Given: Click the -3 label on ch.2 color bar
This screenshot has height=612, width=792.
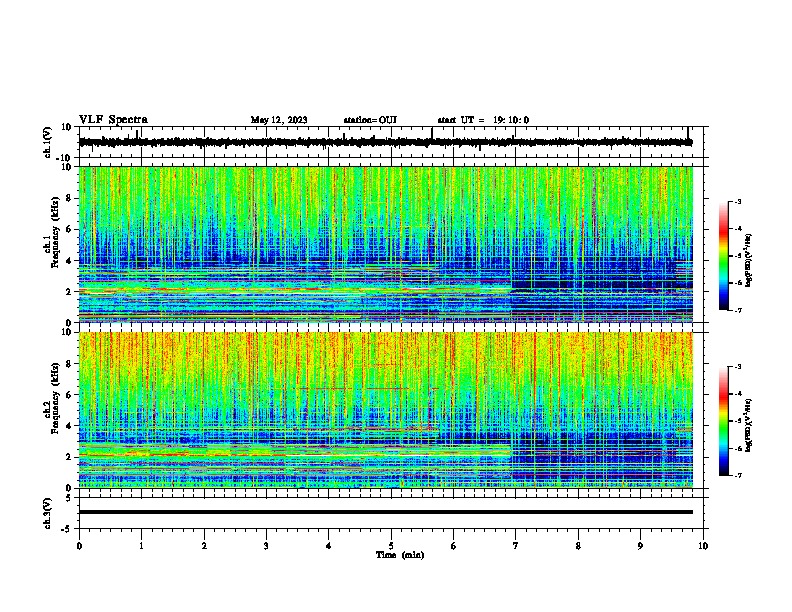Looking at the screenshot, I should coord(737,367).
